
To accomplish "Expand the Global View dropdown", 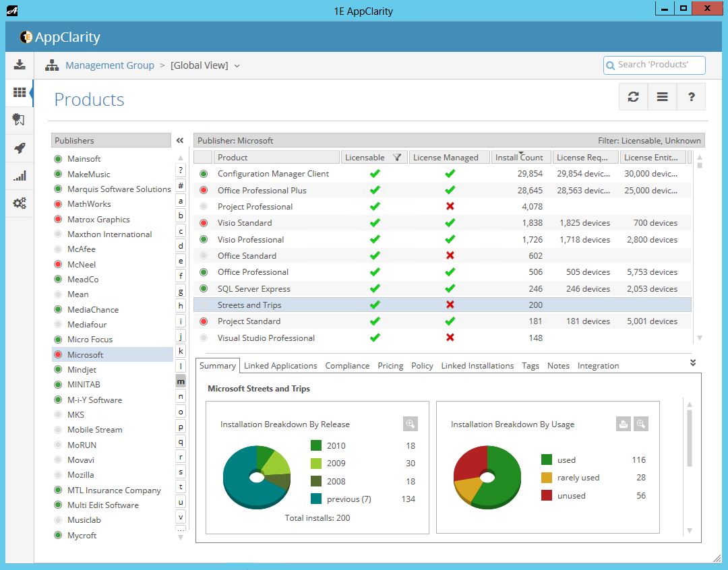I will click(237, 66).
